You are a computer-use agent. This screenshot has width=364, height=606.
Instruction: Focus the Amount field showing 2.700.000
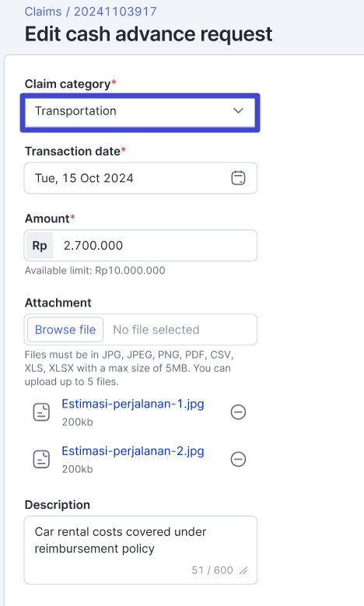tap(155, 246)
